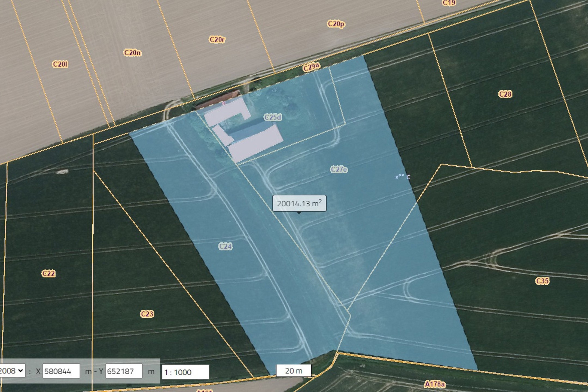Open the coordinate system dropdown showing 2008
The height and width of the screenshot is (392, 588).
12,371
